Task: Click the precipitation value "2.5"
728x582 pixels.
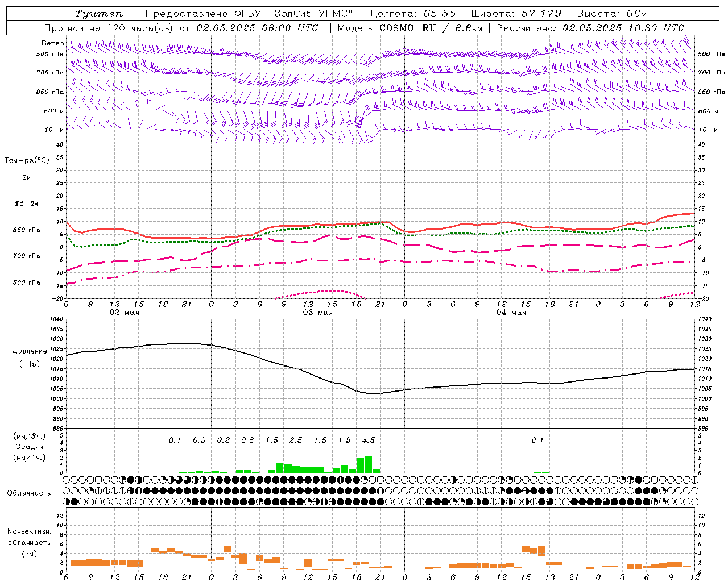Action: click(296, 440)
